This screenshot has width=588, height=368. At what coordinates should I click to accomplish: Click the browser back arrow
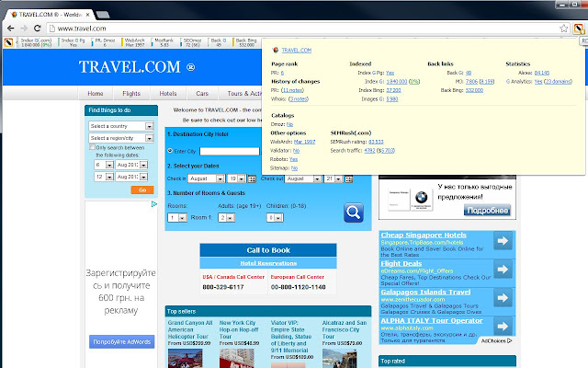click(x=11, y=29)
